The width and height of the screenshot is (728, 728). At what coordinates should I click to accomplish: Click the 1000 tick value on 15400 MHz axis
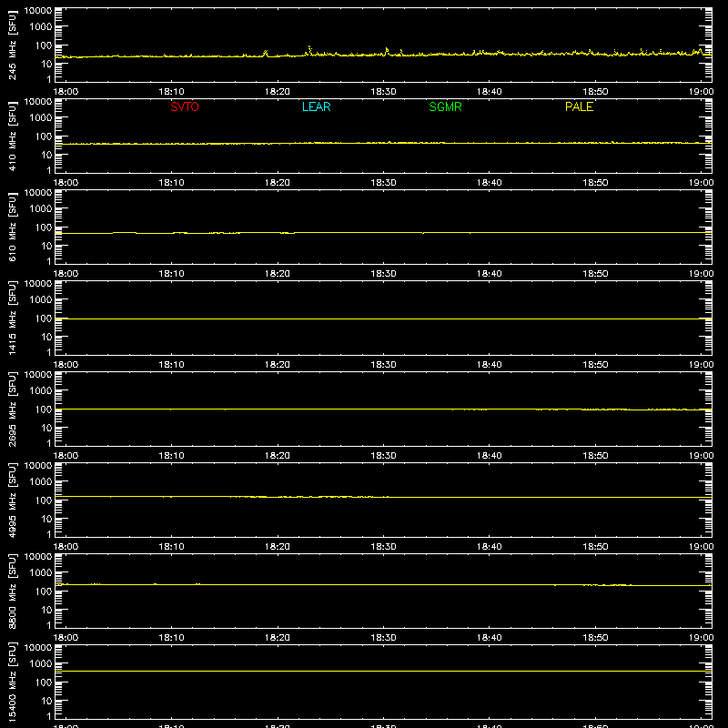tap(41, 664)
